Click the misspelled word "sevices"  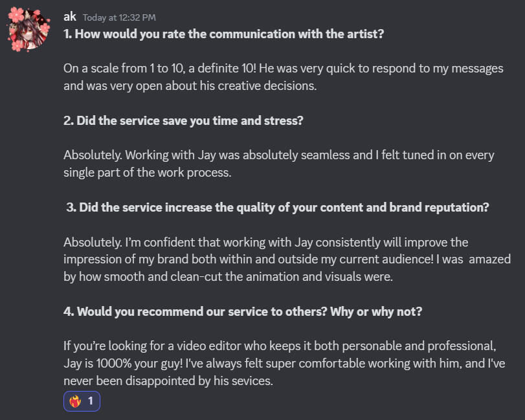(x=254, y=381)
